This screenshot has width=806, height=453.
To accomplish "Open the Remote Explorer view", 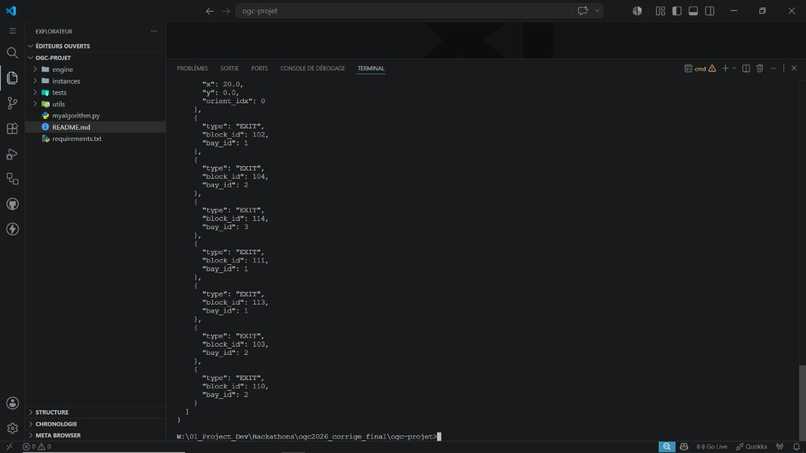I will 12,179.
